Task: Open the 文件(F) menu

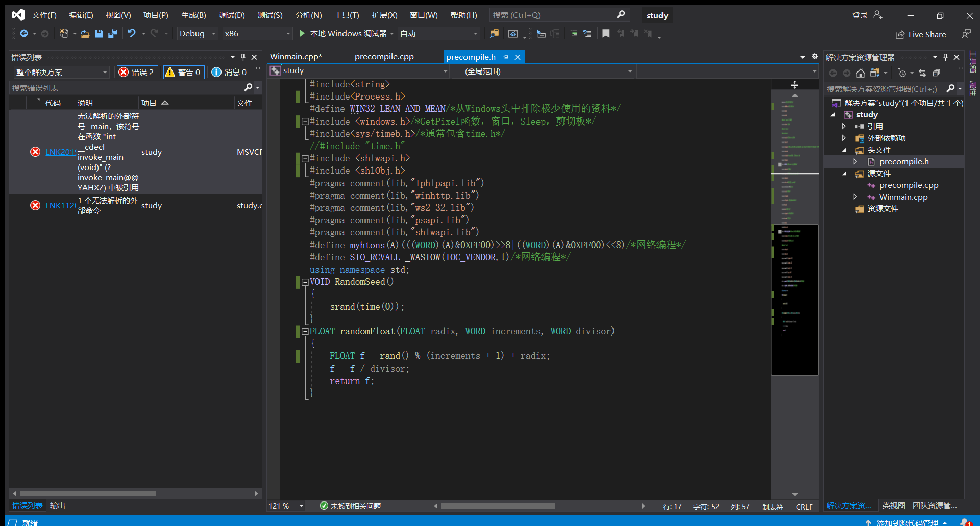Action: (x=44, y=15)
